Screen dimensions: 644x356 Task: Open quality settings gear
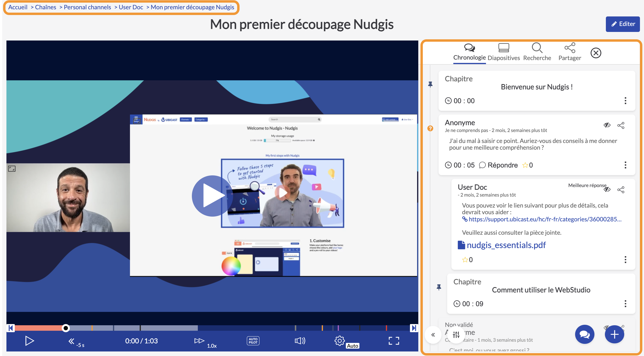[x=339, y=341]
